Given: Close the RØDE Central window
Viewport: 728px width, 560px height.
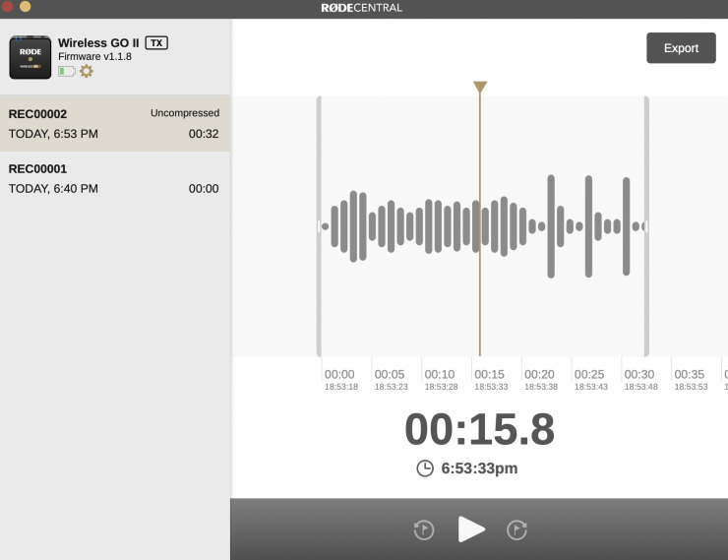Looking at the screenshot, I should pyautogui.click(x=8, y=7).
